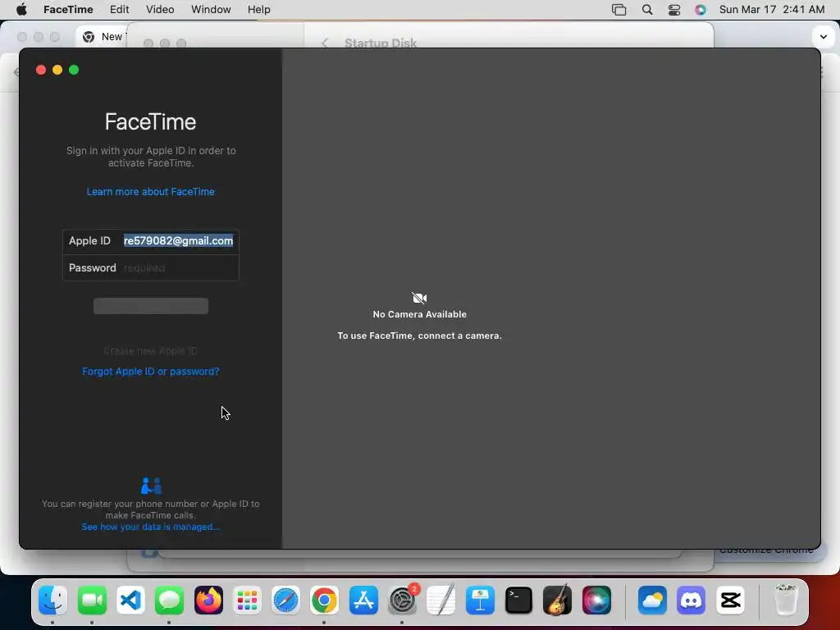
Task: Open Siri from the dock
Action: [596, 600]
